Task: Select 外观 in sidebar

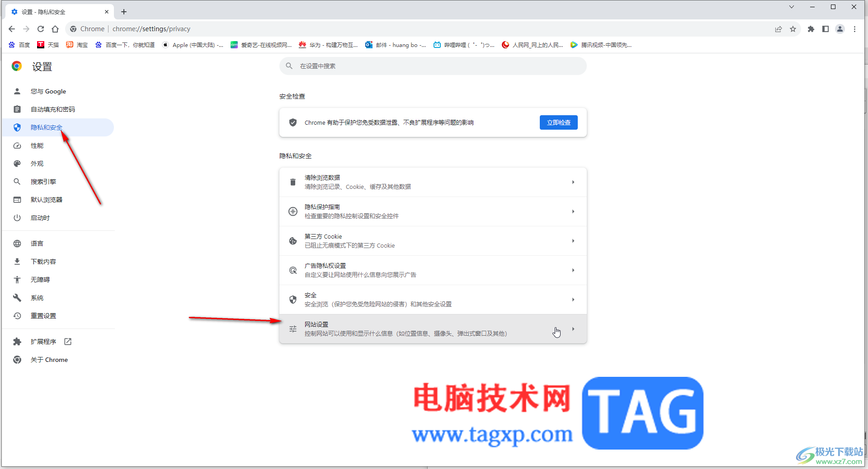Action: tap(58, 164)
